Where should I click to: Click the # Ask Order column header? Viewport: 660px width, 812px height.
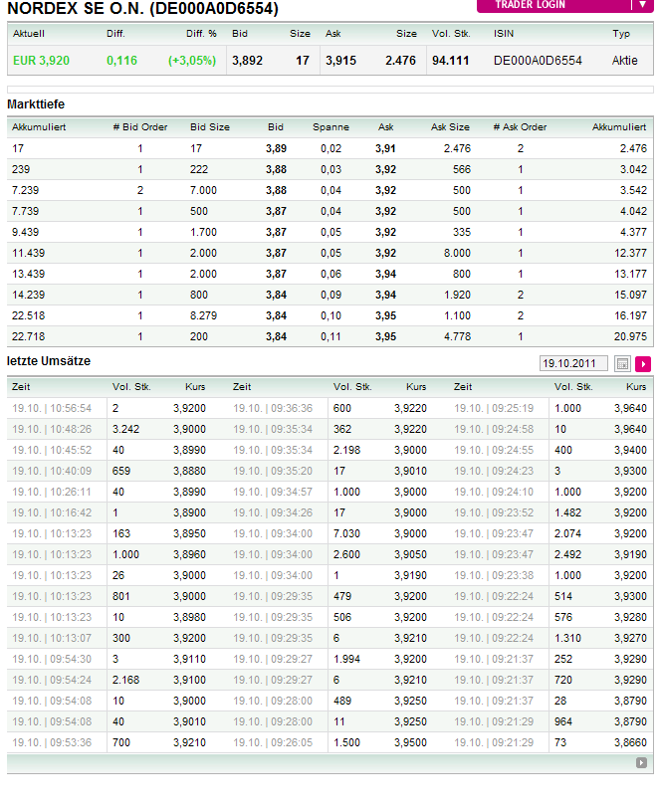520,127
